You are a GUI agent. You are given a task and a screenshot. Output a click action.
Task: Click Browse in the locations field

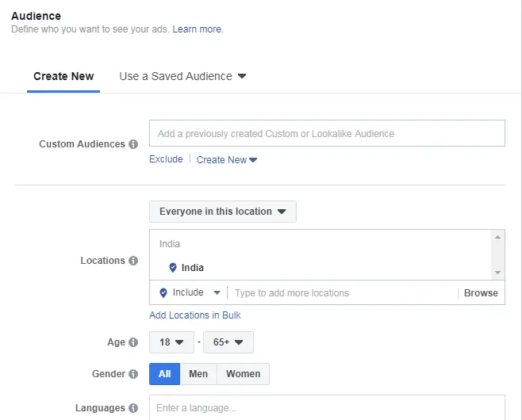[x=481, y=293]
